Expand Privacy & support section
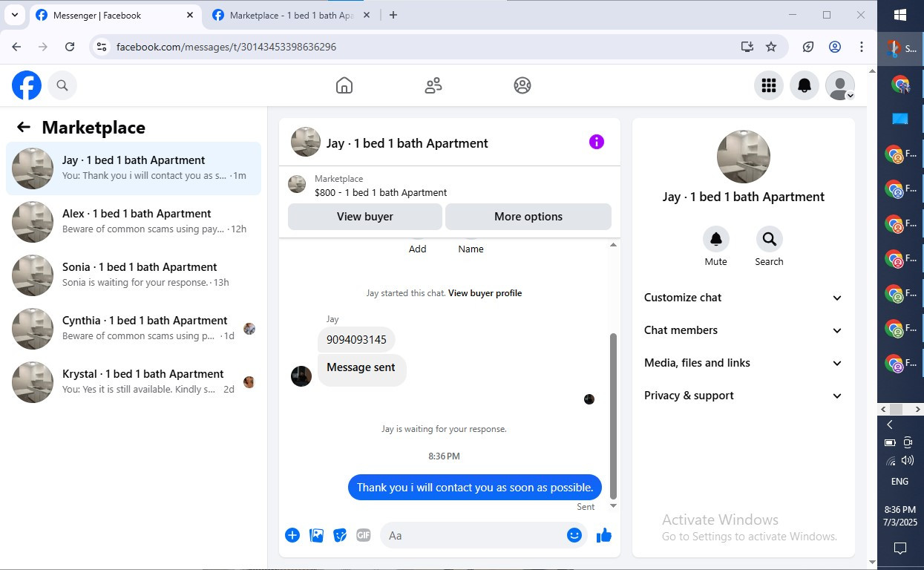 (743, 396)
